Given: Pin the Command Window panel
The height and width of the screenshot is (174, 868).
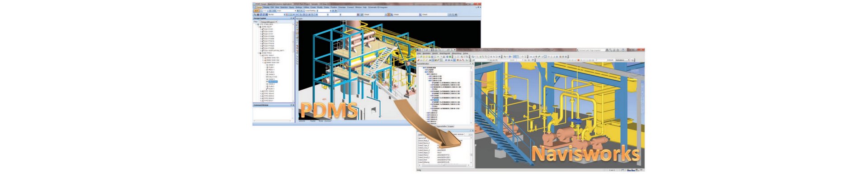Looking at the screenshot, I should click(x=291, y=105).
